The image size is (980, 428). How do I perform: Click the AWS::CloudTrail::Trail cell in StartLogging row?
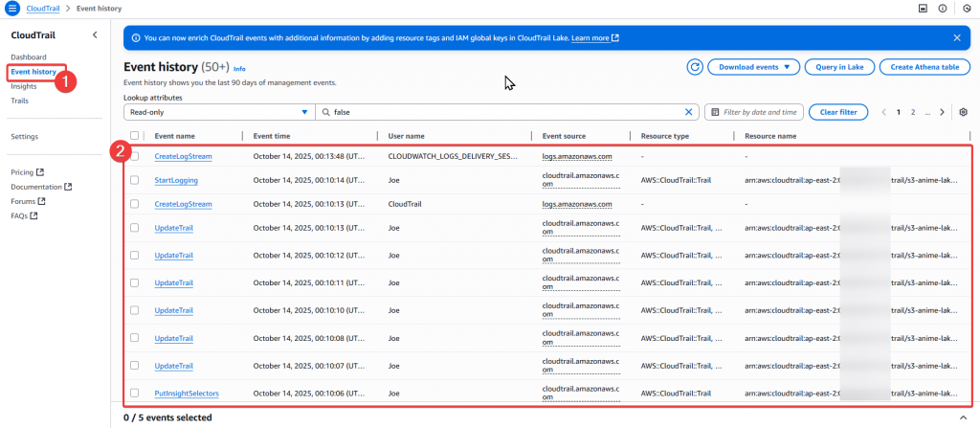[677, 180]
